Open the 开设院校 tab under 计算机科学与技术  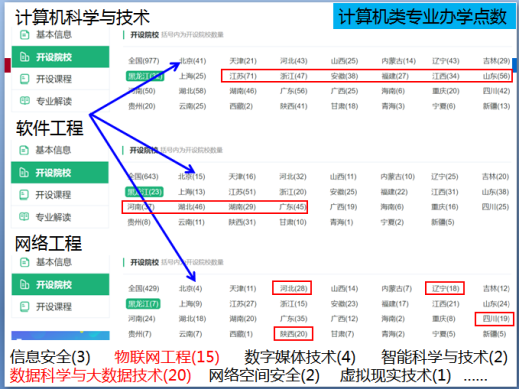click(60, 57)
